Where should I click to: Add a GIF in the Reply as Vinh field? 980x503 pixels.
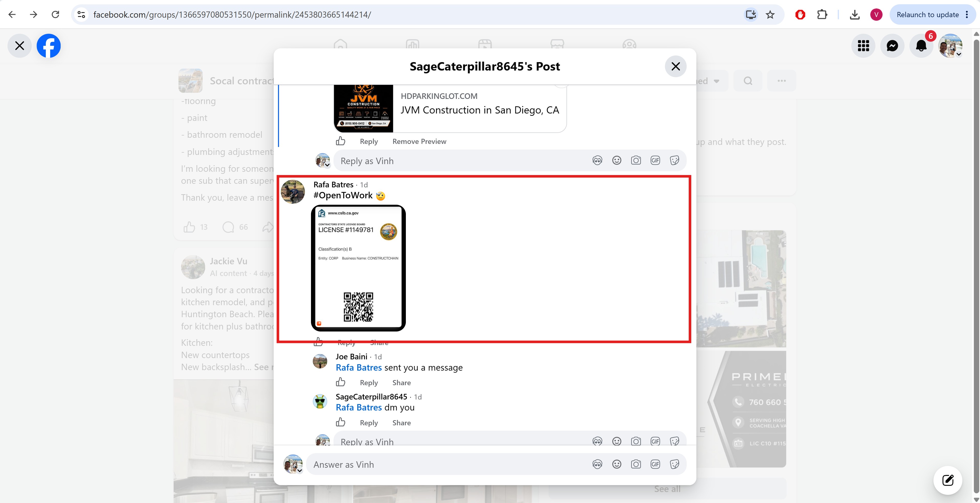(655, 161)
